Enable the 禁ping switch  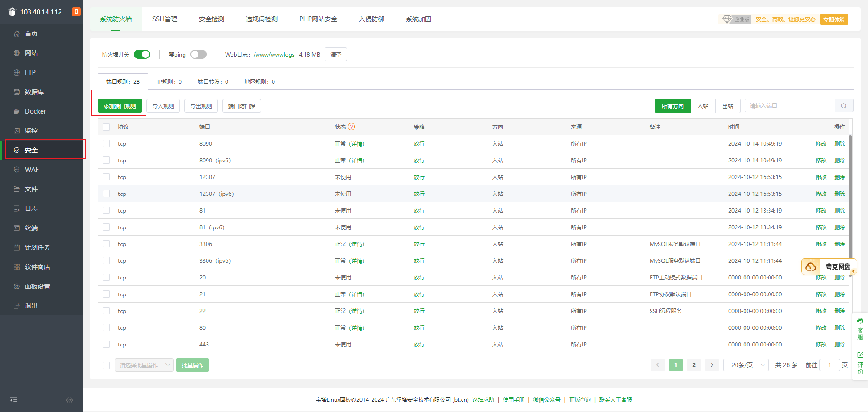(198, 54)
